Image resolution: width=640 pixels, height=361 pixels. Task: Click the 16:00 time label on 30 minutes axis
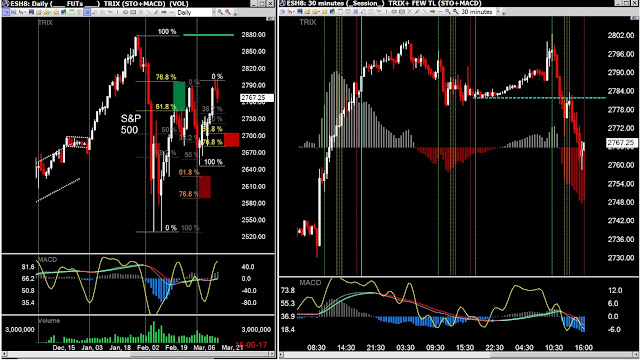pyautogui.click(x=583, y=348)
